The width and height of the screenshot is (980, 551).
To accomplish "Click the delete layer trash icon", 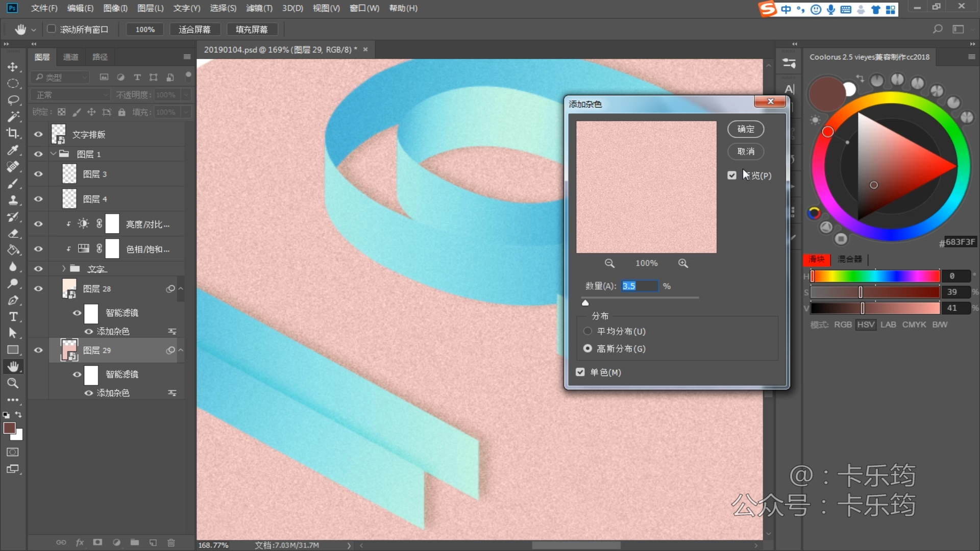I will (171, 542).
